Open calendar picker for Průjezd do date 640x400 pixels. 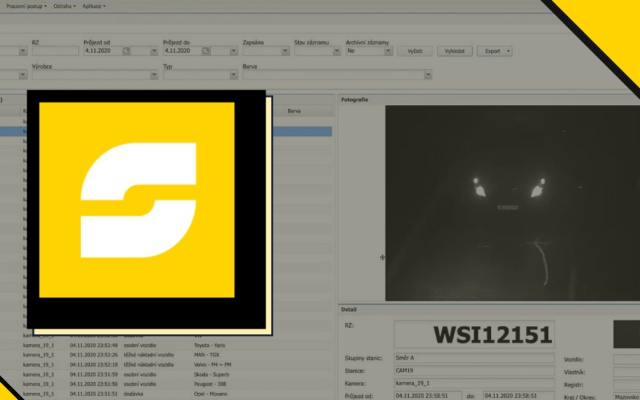[206, 51]
